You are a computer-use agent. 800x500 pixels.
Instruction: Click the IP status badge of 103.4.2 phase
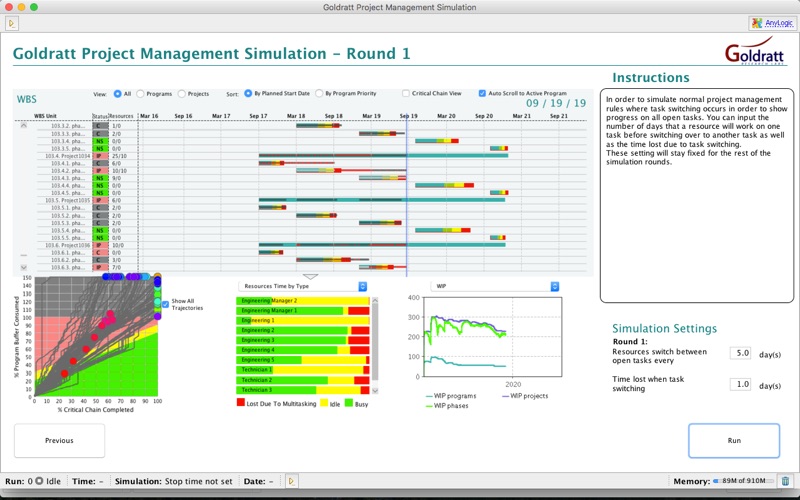click(x=100, y=171)
